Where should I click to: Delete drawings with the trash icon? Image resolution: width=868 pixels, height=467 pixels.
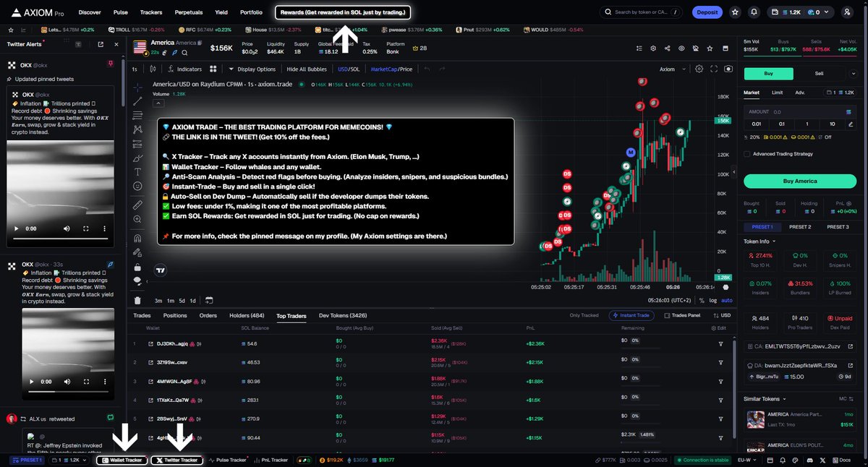(137, 300)
